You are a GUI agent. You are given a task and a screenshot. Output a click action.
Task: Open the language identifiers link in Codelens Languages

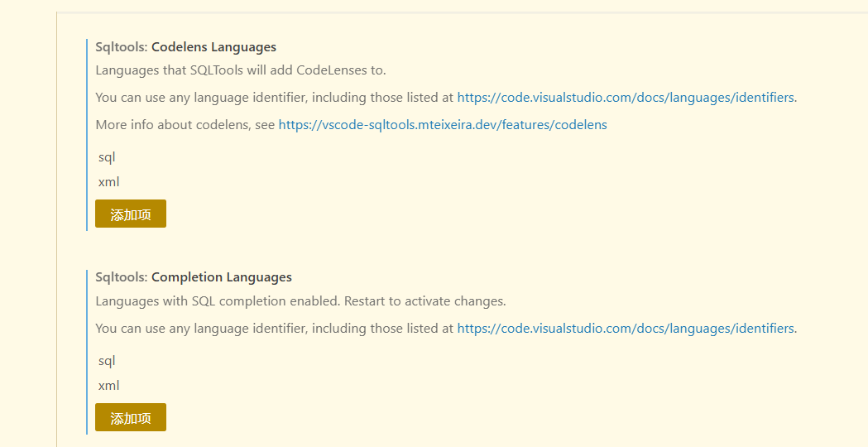tap(626, 98)
